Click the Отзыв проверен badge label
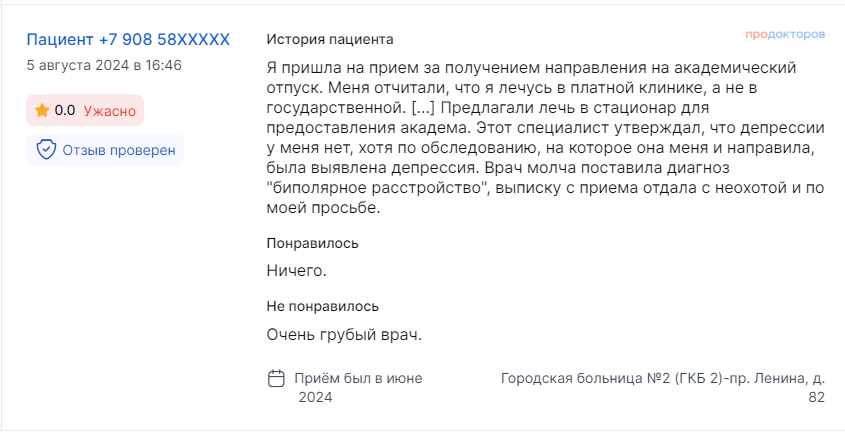Image resolution: width=845 pixels, height=432 pixels. (119, 150)
